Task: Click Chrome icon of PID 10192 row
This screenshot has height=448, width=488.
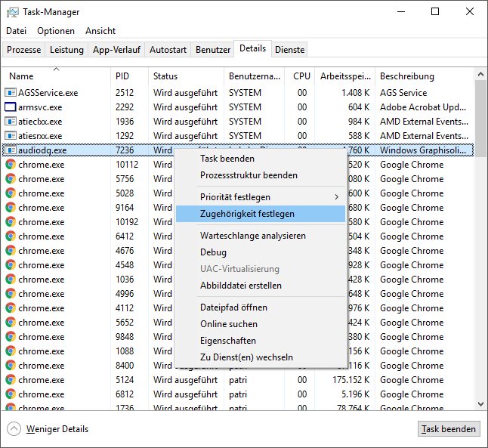Action: (11, 221)
